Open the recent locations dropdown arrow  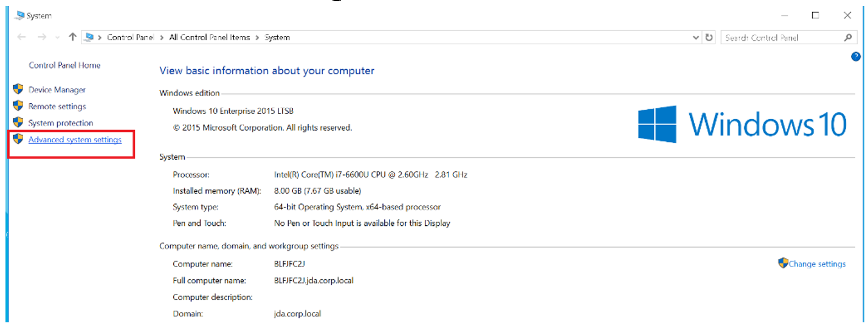(x=58, y=38)
